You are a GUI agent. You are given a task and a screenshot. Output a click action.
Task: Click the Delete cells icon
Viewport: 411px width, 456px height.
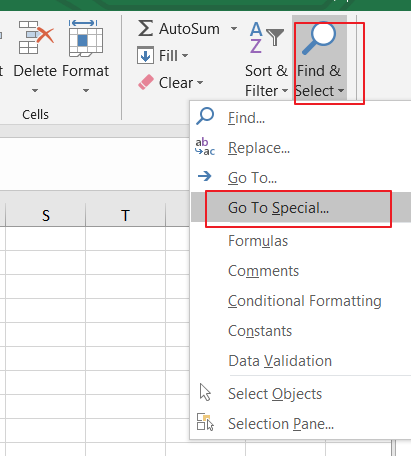[36, 37]
